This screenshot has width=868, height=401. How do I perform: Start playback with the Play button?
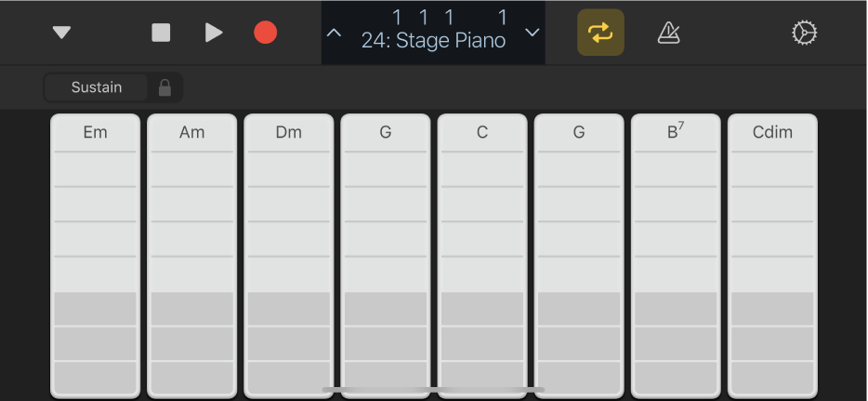(x=214, y=33)
